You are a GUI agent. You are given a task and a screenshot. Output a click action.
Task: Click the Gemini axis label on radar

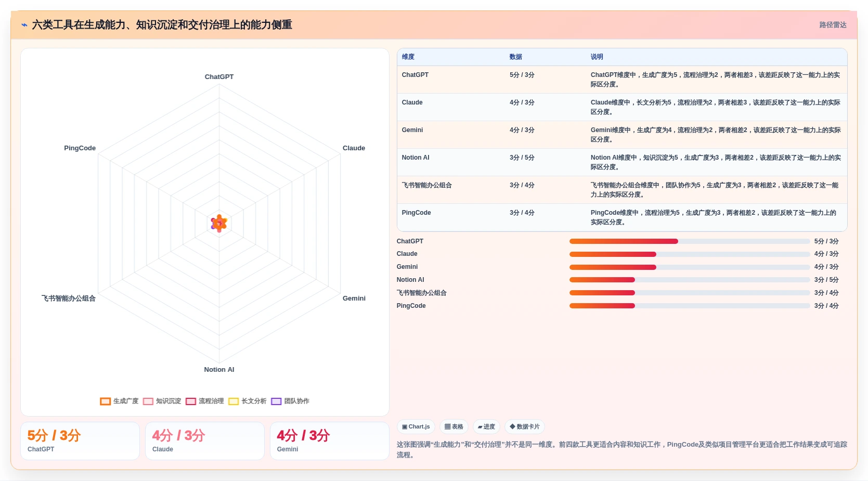click(x=354, y=298)
